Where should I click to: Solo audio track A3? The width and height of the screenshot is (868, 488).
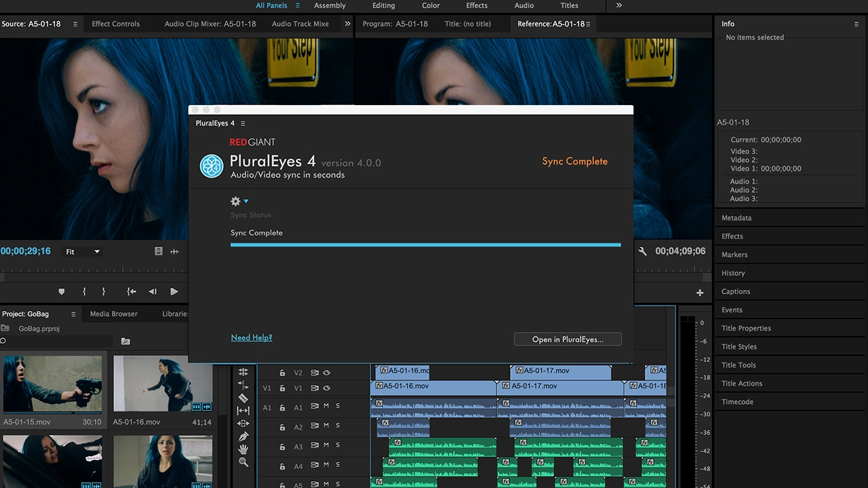[338, 445]
